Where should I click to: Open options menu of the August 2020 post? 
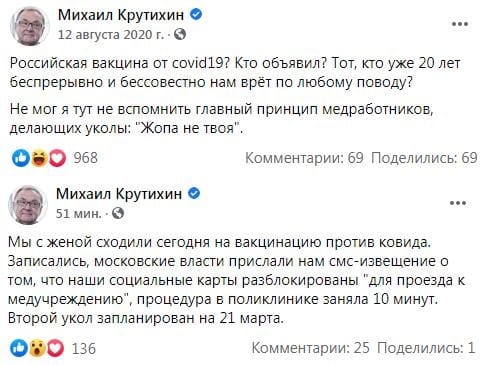coord(460,24)
